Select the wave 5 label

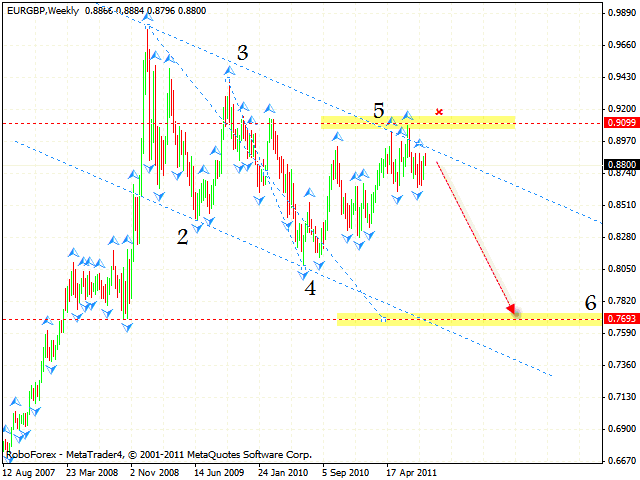pos(380,110)
